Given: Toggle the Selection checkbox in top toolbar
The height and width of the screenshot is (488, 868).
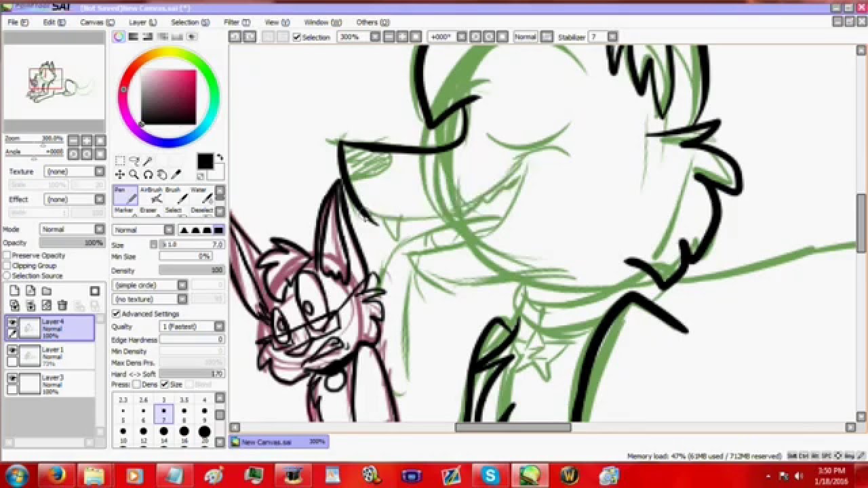Looking at the screenshot, I should (x=296, y=37).
